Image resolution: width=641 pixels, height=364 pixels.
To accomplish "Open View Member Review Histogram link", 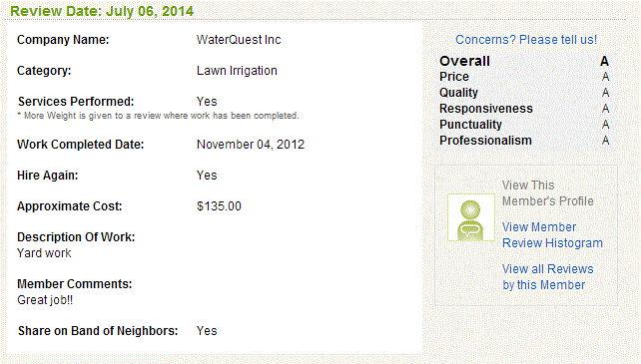I will click(552, 235).
